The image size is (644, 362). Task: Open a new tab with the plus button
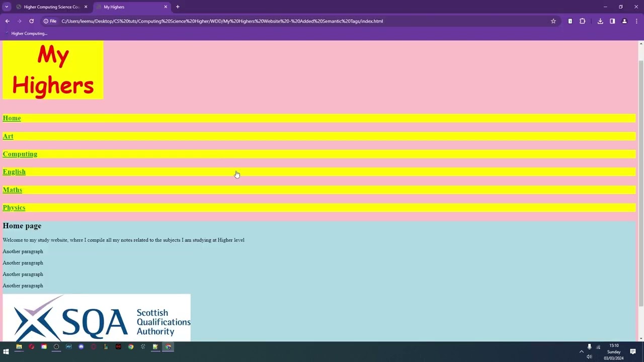point(178,7)
